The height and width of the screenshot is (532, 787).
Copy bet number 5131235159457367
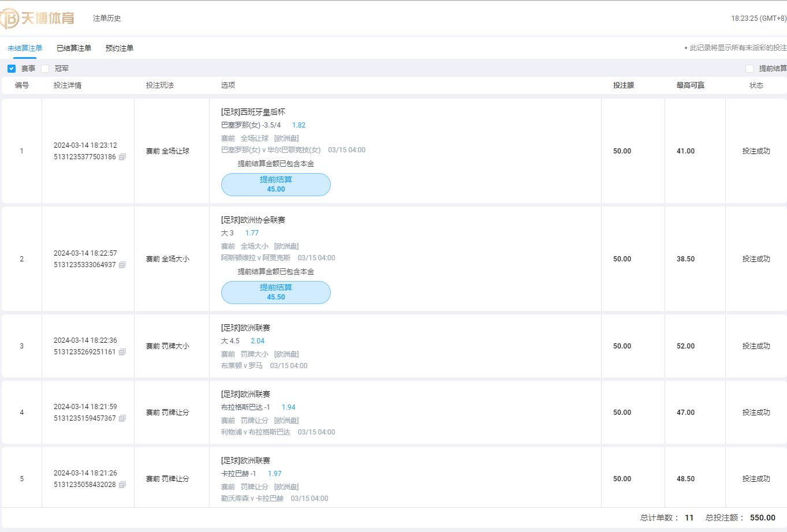pos(122,418)
